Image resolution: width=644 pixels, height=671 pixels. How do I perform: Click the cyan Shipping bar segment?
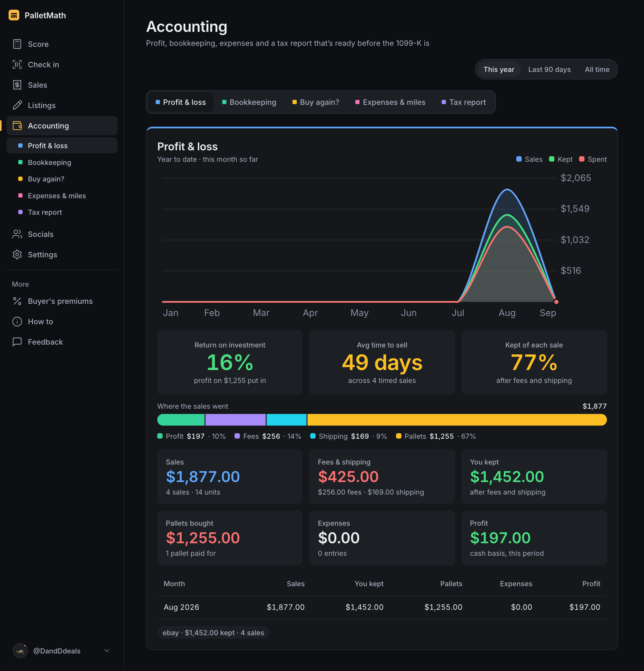click(287, 420)
